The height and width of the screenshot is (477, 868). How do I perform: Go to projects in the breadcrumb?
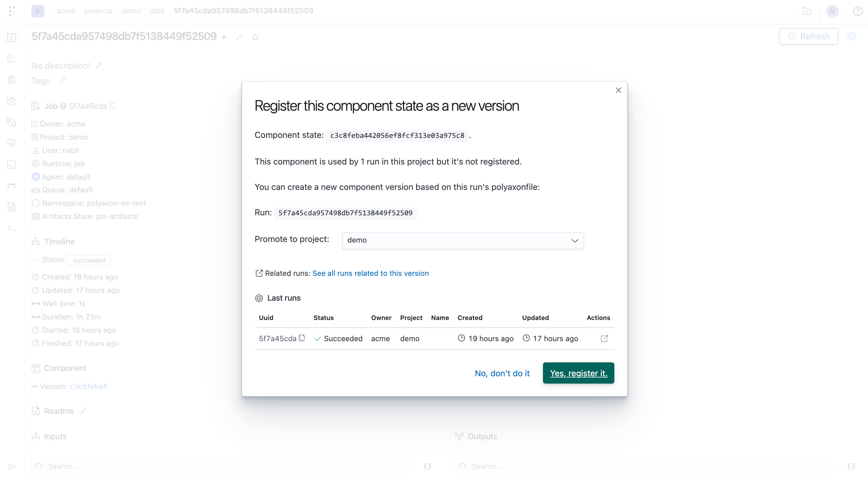(98, 11)
